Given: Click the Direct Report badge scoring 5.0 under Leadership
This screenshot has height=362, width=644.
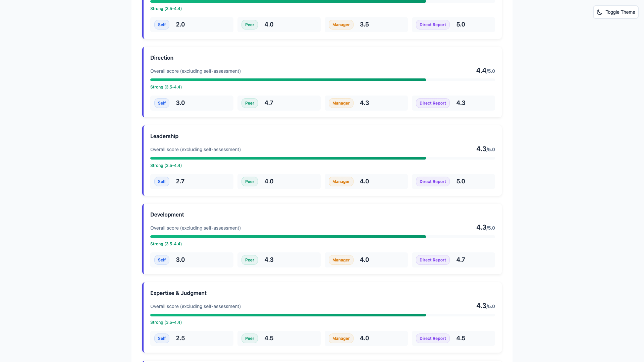Looking at the screenshot, I should click(x=432, y=181).
